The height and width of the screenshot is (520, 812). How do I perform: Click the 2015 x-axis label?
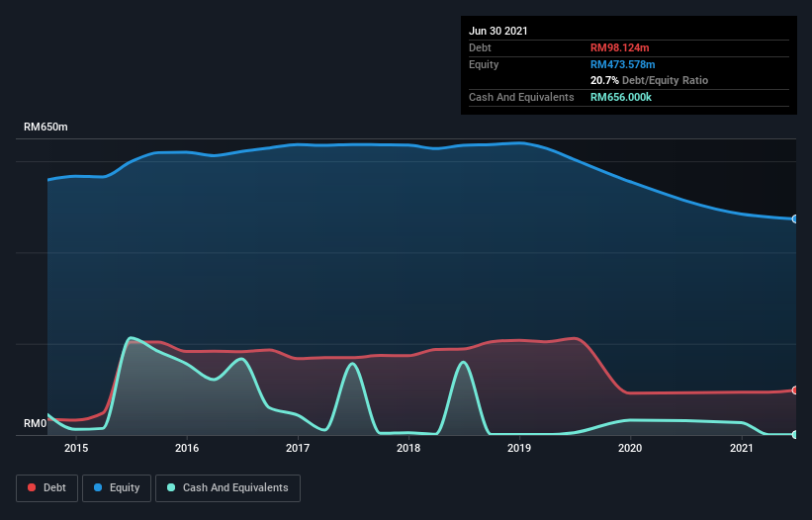76,448
